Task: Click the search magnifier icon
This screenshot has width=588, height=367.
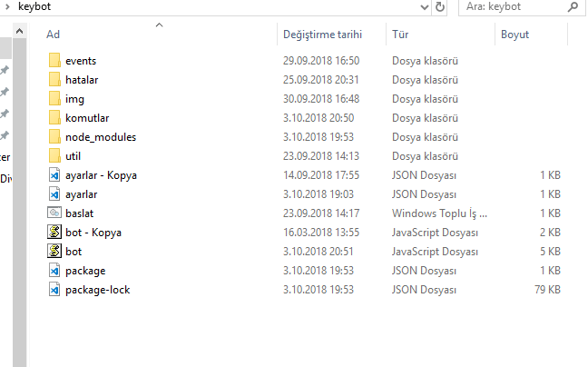Action: click(573, 6)
